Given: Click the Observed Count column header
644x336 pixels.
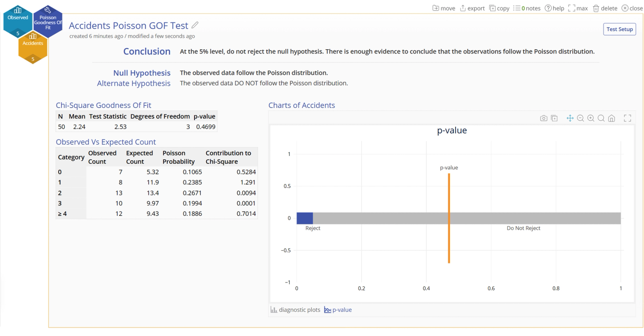Looking at the screenshot, I should [x=102, y=157].
